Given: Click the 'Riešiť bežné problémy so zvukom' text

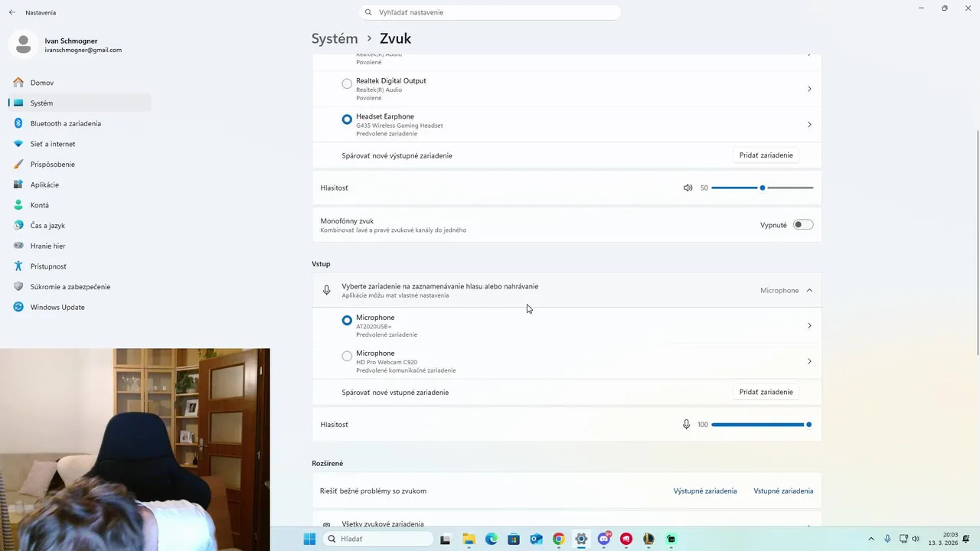Looking at the screenshot, I should (373, 491).
